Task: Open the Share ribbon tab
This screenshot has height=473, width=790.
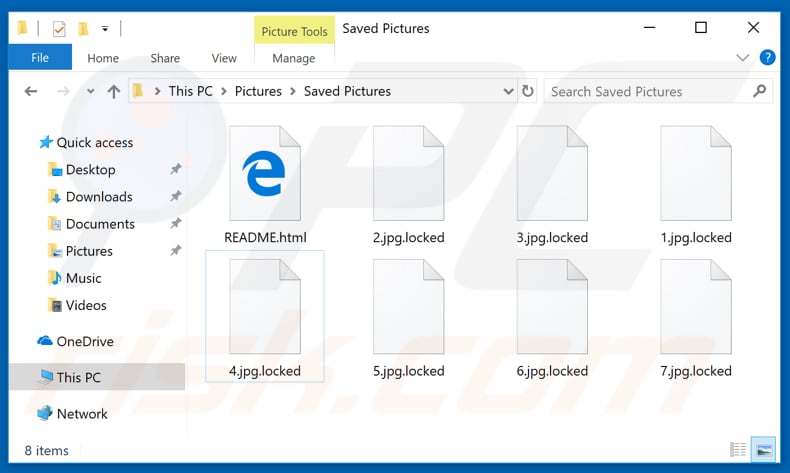Action: click(165, 58)
